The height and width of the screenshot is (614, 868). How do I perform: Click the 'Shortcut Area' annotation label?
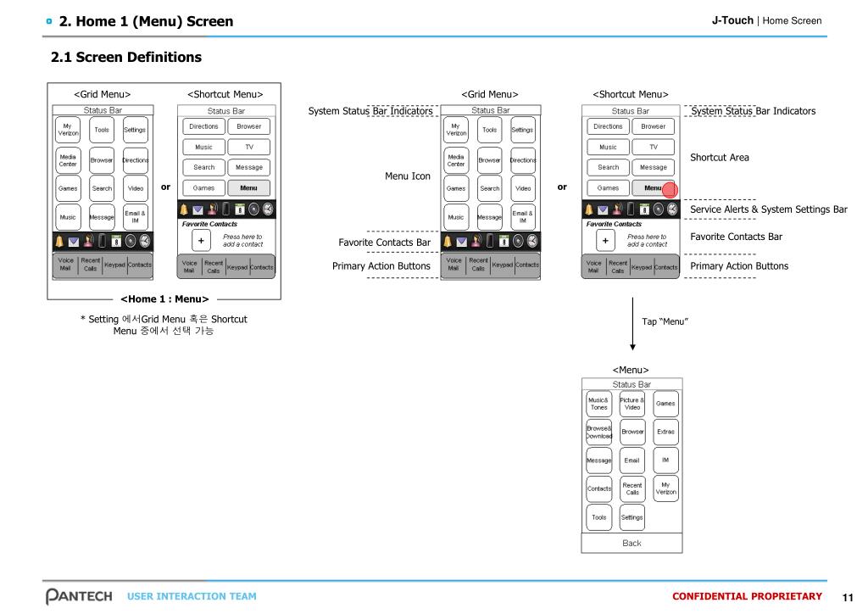(x=719, y=158)
